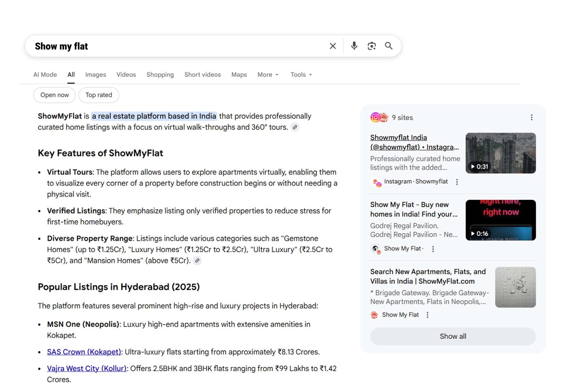Click the Show My Flat favicon
Image resolution: width=588 pixels, height=392 pixels.
[374, 315]
